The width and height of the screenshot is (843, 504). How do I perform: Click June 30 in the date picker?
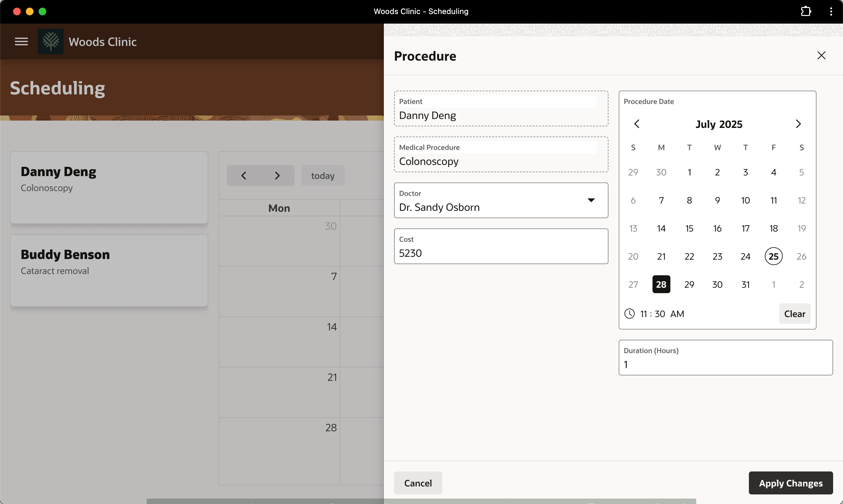[x=661, y=172]
